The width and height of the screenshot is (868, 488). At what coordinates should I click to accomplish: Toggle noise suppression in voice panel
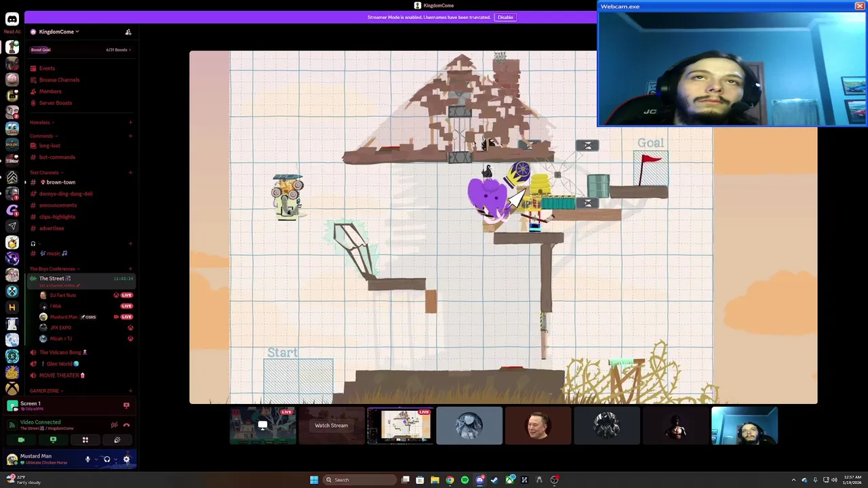point(114,425)
